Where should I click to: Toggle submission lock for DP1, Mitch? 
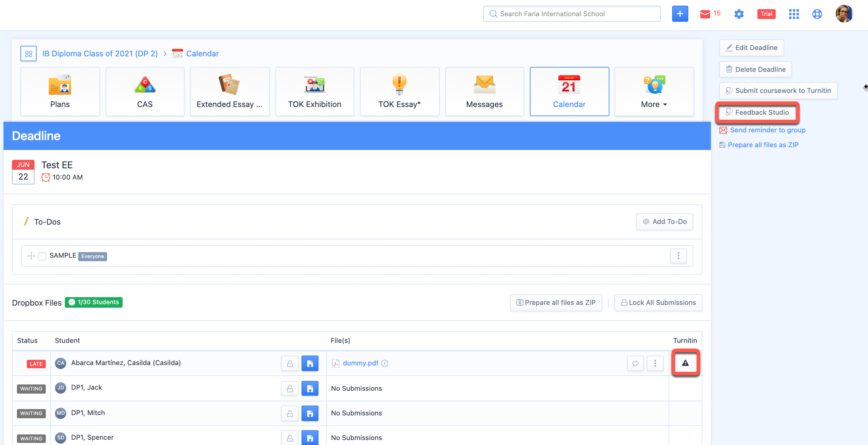(290, 413)
